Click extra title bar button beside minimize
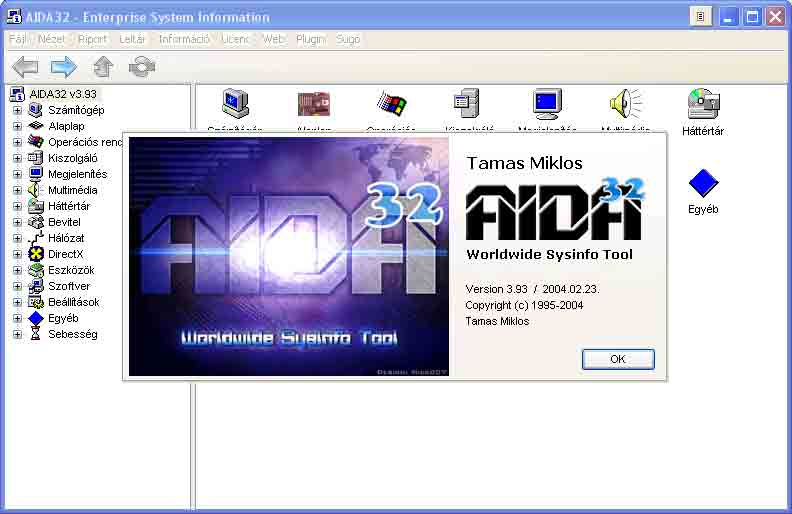Viewport: 792px width, 514px height. pos(701,17)
